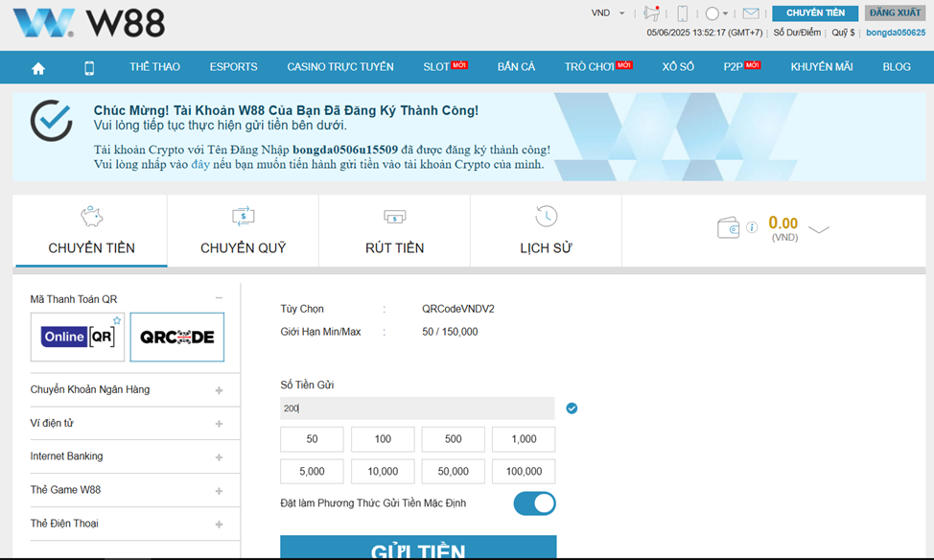This screenshot has width=934, height=560.
Task: Choose the 10,000 quick amount
Action: pos(383,471)
